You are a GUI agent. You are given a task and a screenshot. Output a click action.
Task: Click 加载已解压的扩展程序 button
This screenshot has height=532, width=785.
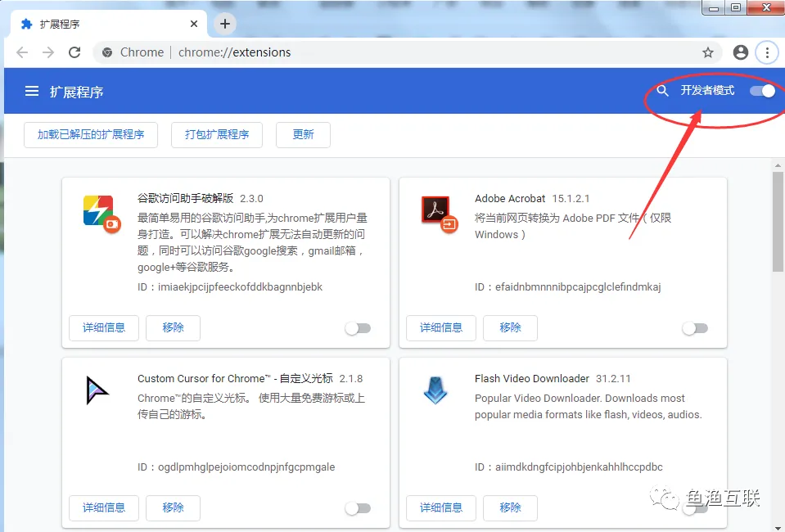coord(91,134)
